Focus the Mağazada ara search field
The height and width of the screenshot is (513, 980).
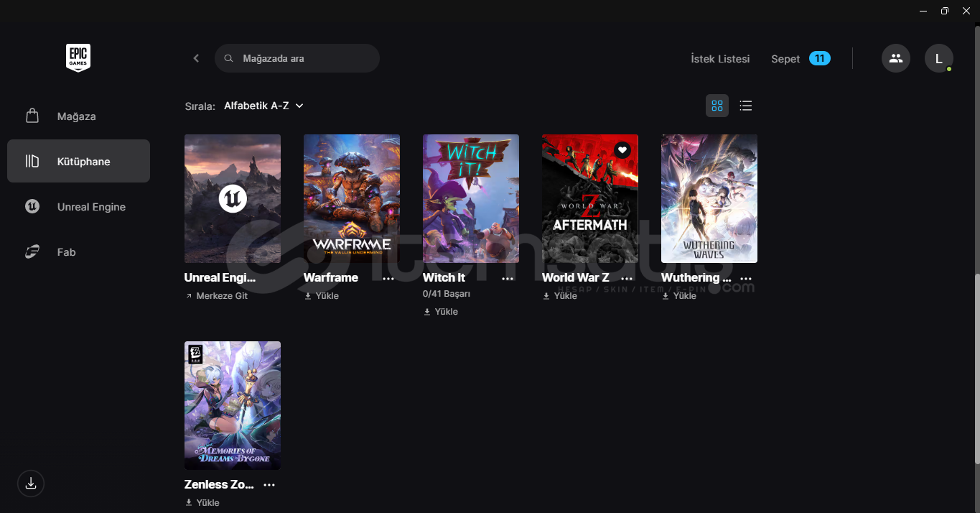[297, 58]
